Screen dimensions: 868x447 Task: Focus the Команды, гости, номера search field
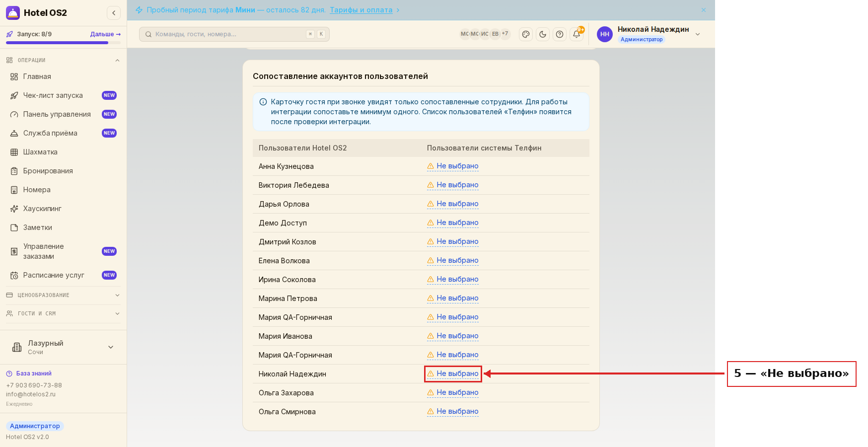click(x=234, y=34)
